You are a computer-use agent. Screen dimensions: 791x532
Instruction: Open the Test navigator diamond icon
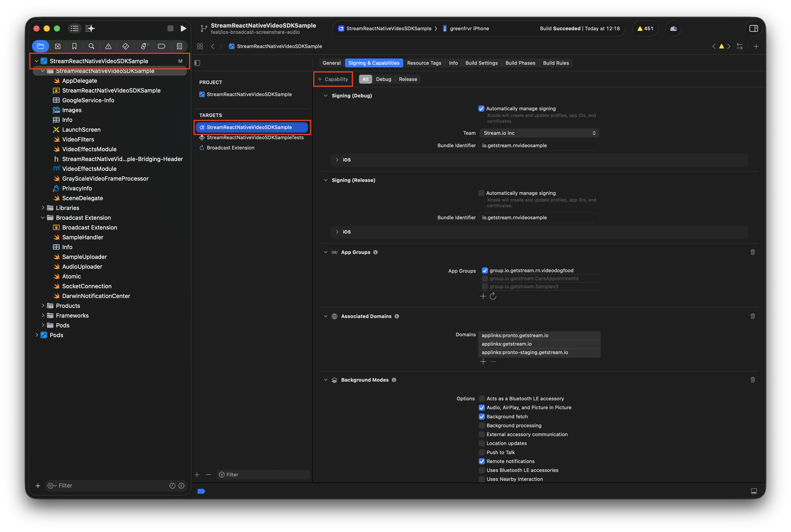(125, 46)
